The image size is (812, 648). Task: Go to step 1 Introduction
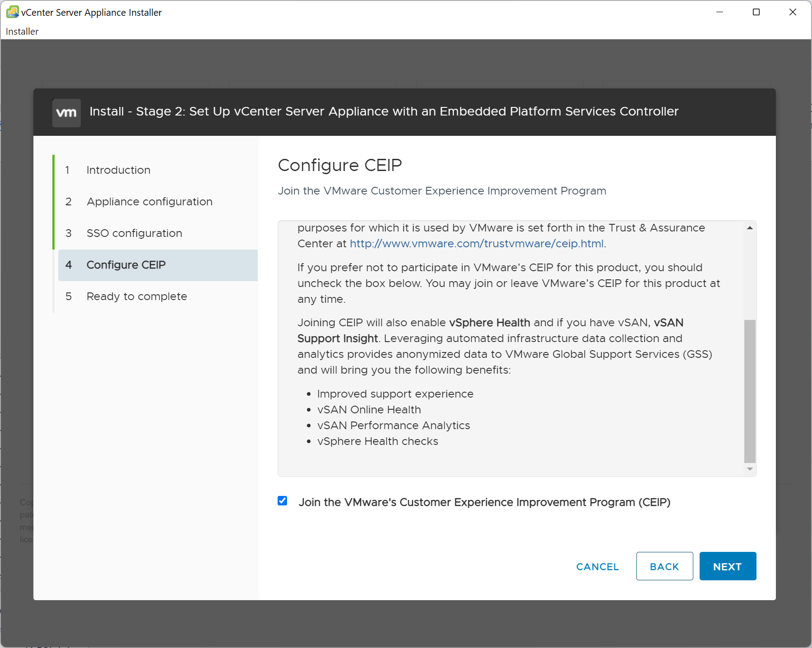pyautogui.click(x=118, y=170)
